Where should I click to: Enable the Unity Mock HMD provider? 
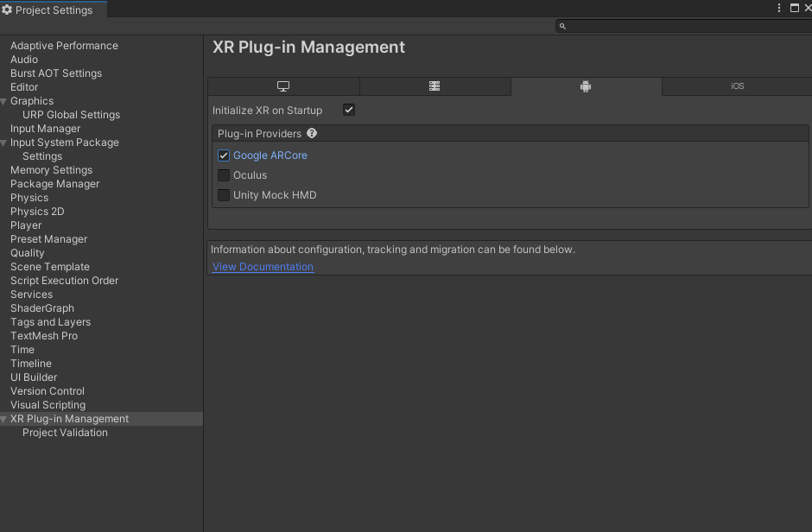tap(224, 195)
